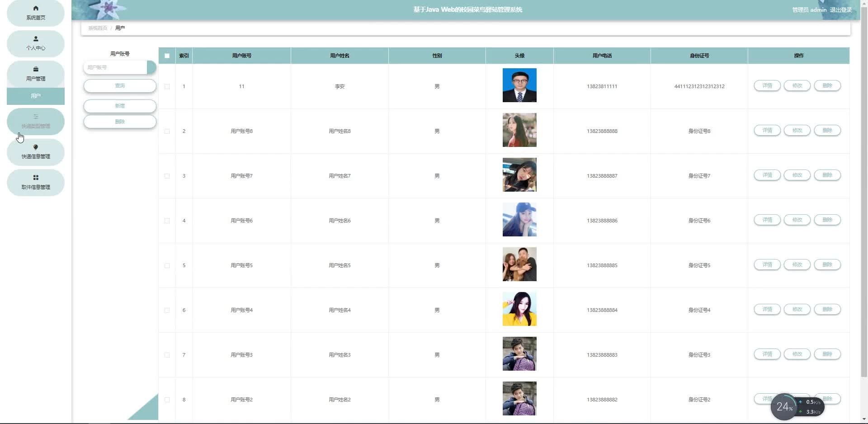Viewport: 868px width, 424px height.
Task: Check the row checkbox for 用户账号5
Action: click(x=167, y=265)
